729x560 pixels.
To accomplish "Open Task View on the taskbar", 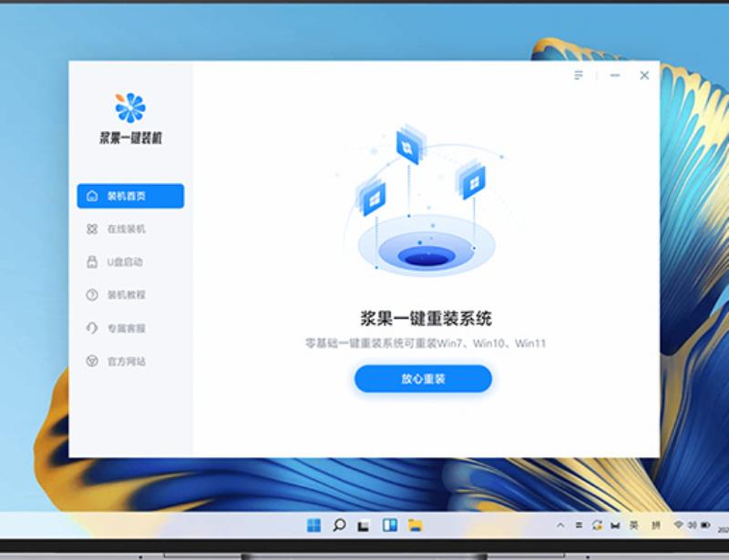I will (364, 525).
